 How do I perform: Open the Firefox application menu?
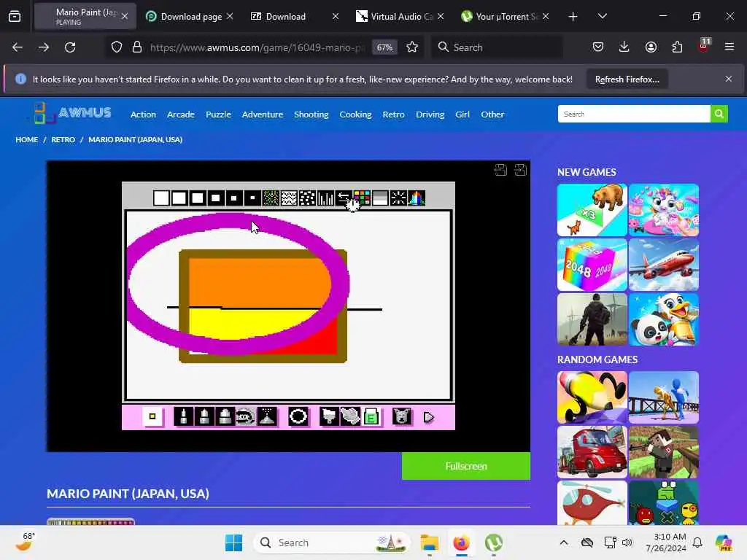point(729,47)
